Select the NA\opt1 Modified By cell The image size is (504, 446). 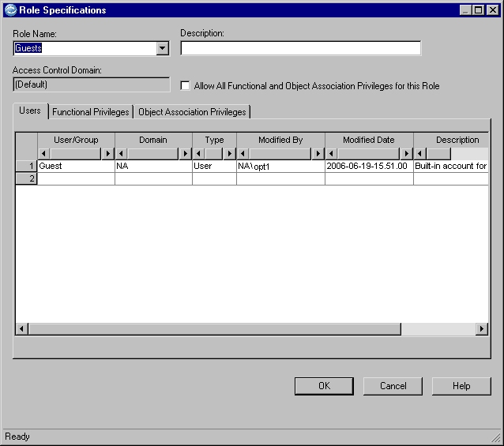280,166
